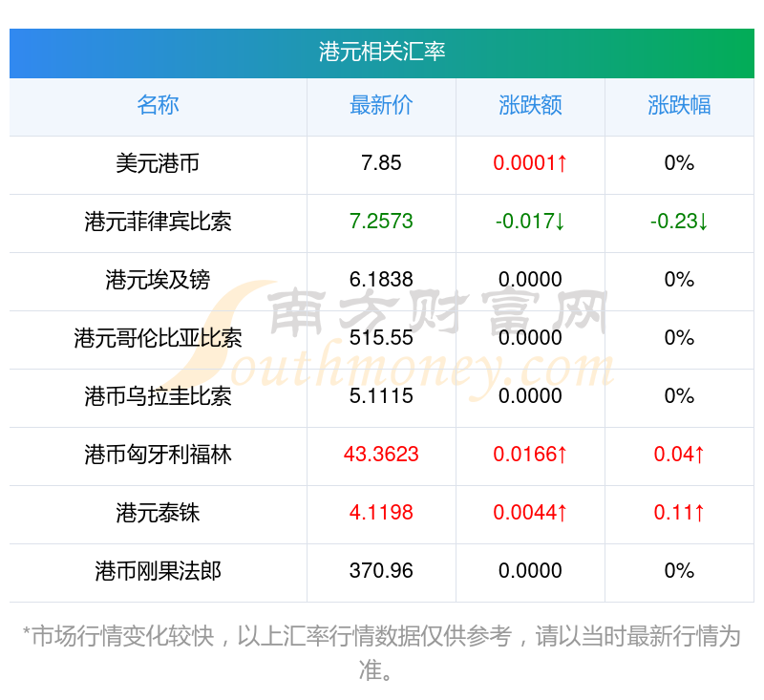This screenshot has width=764, height=700.
Task: Select the 涨跌额 column header
Action: coord(530,105)
